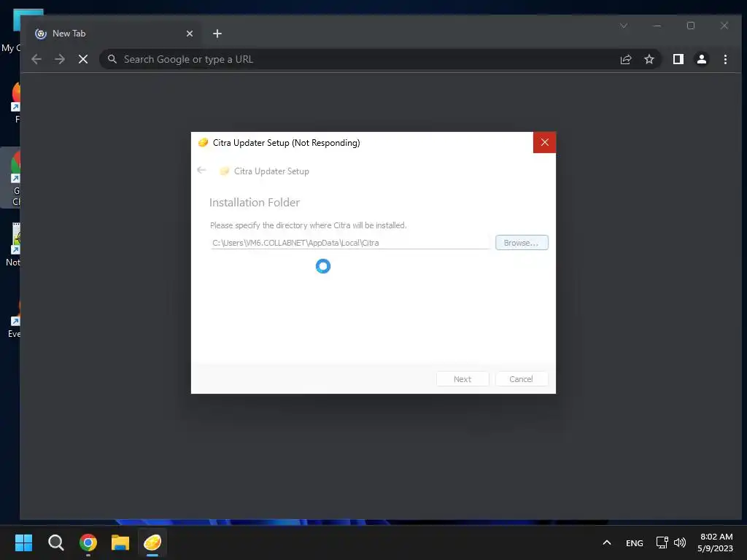Image resolution: width=747 pixels, height=560 pixels.
Task: Open volume control tray icon
Action: 680,542
